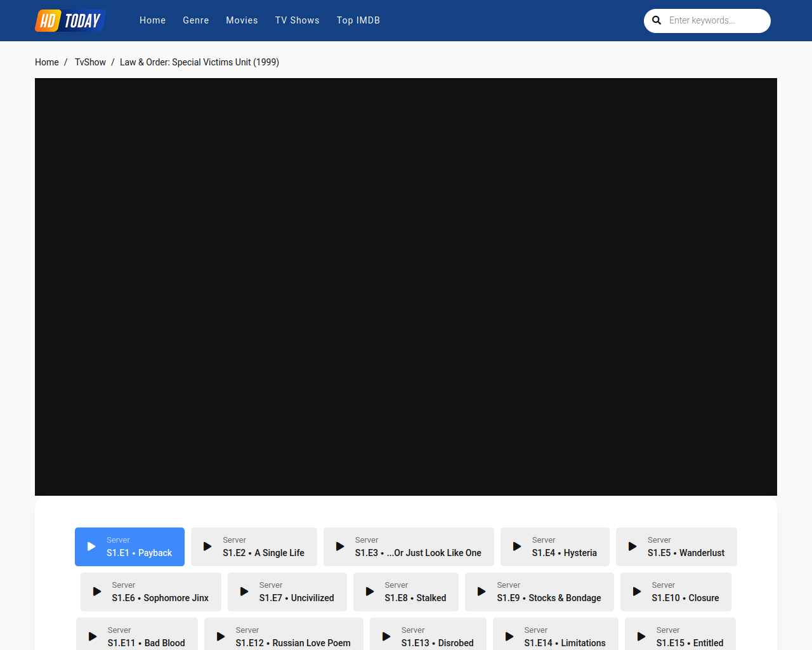Click play icon for S1.E3 Or Just Look Like One
812x650 pixels.
pos(340,547)
